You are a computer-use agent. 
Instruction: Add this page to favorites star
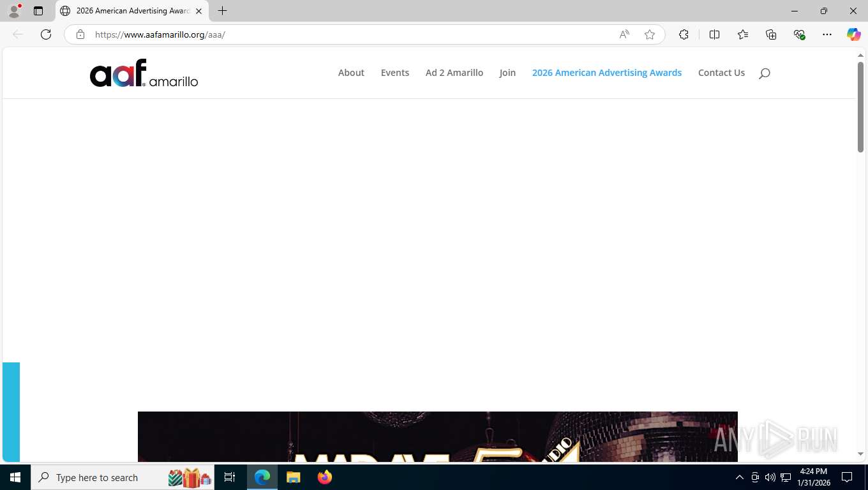click(x=650, y=34)
